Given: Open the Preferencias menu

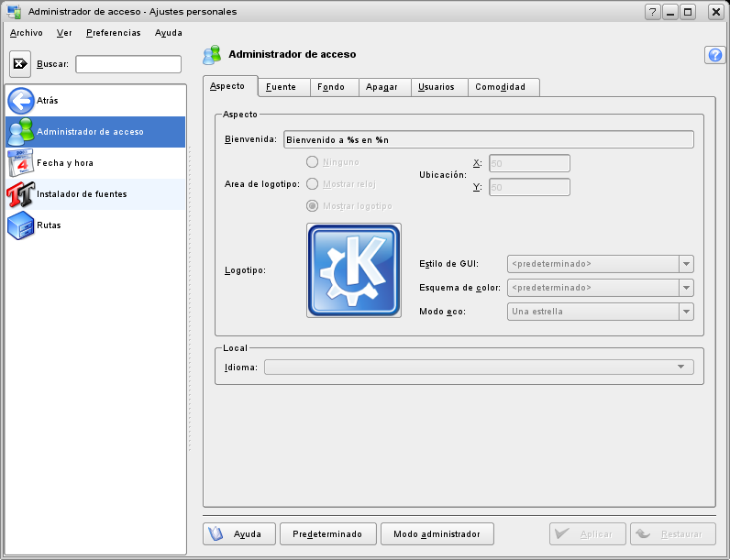Looking at the screenshot, I should pyautogui.click(x=113, y=32).
